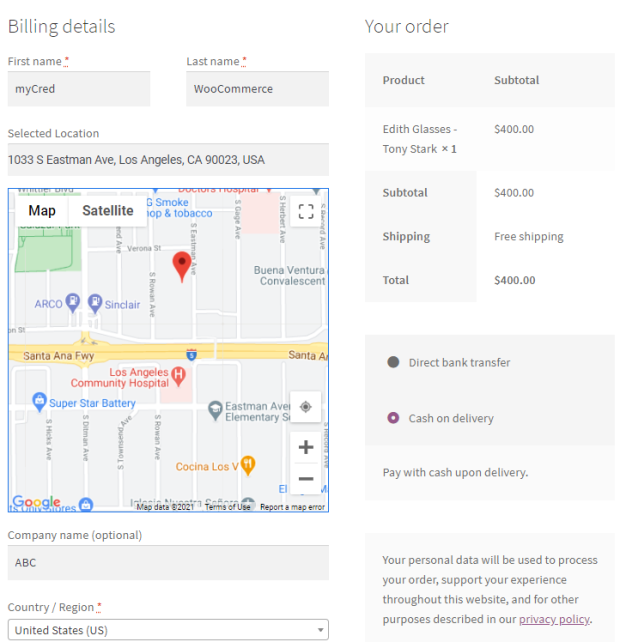
Task: Select Cash on delivery payment option
Action: 393,418
